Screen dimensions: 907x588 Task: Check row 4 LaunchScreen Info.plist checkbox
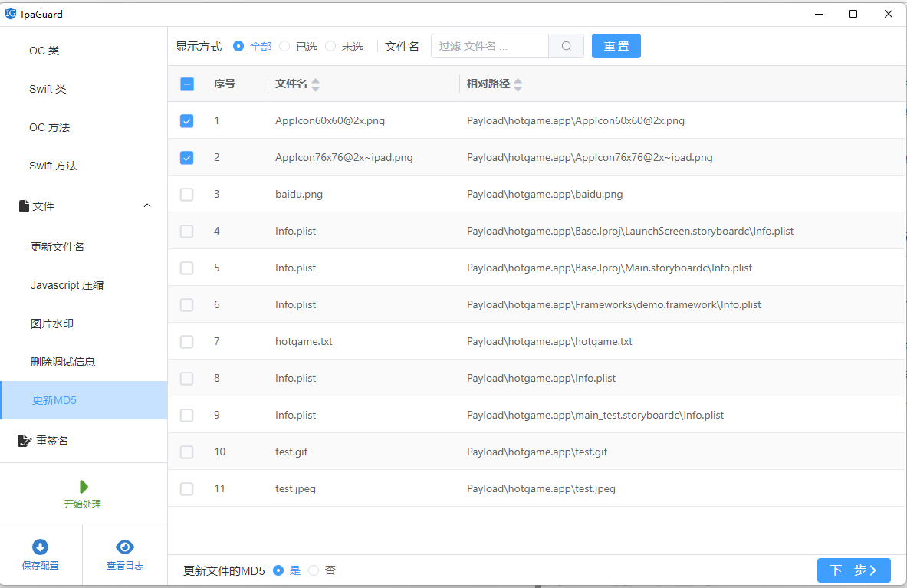point(187,232)
